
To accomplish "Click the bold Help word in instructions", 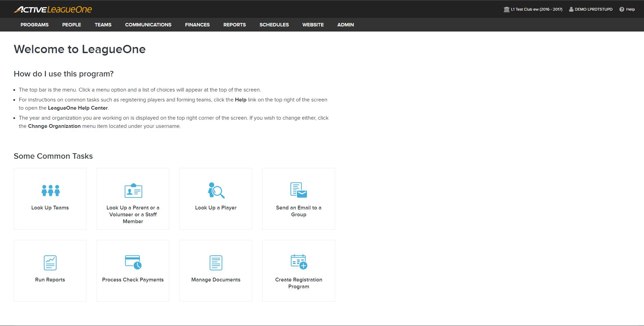I will [x=241, y=100].
